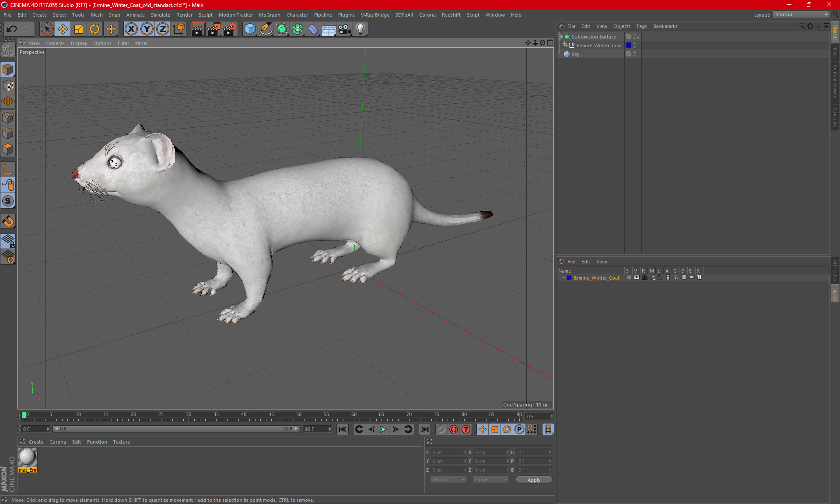The width and height of the screenshot is (840, 504).
Task: Click the blue layer swatch of Ermine_Winter_Coat
Action: point(629,45)
